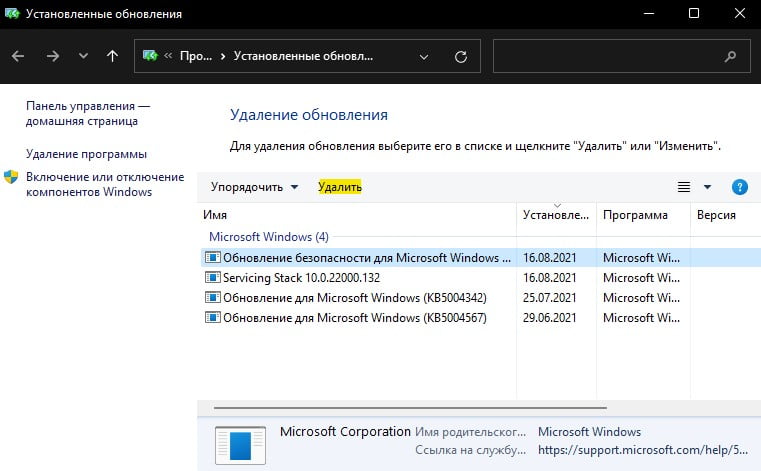Open 'Включение или отключение компонентов Windows'
The image size is (761, 471).
[105, 185]
